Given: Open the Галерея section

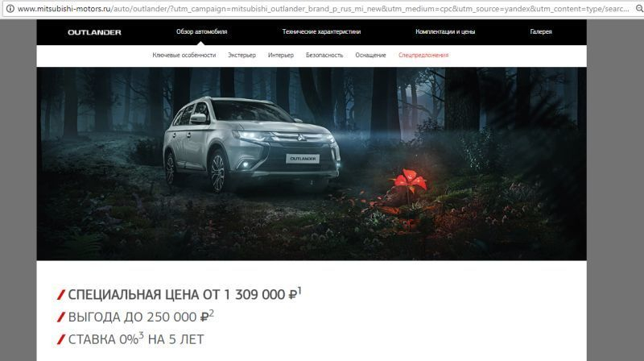Looking at the screenshot, I should [541, 31].
